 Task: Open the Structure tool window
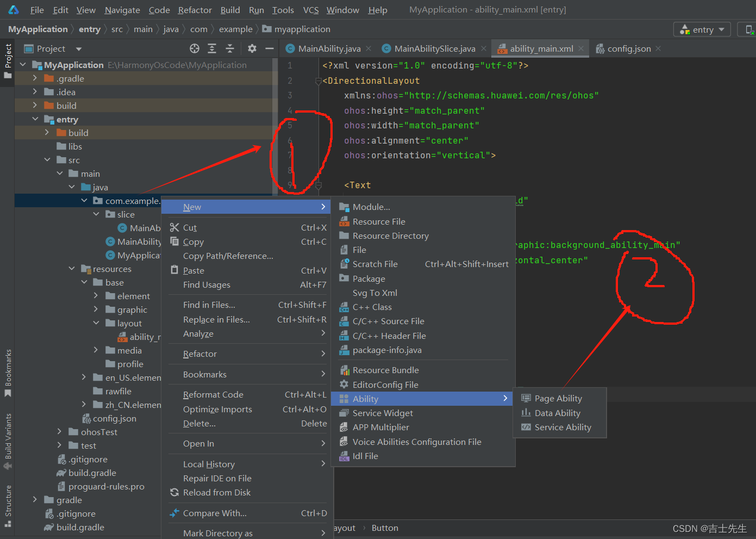click(x=8, y=506)
